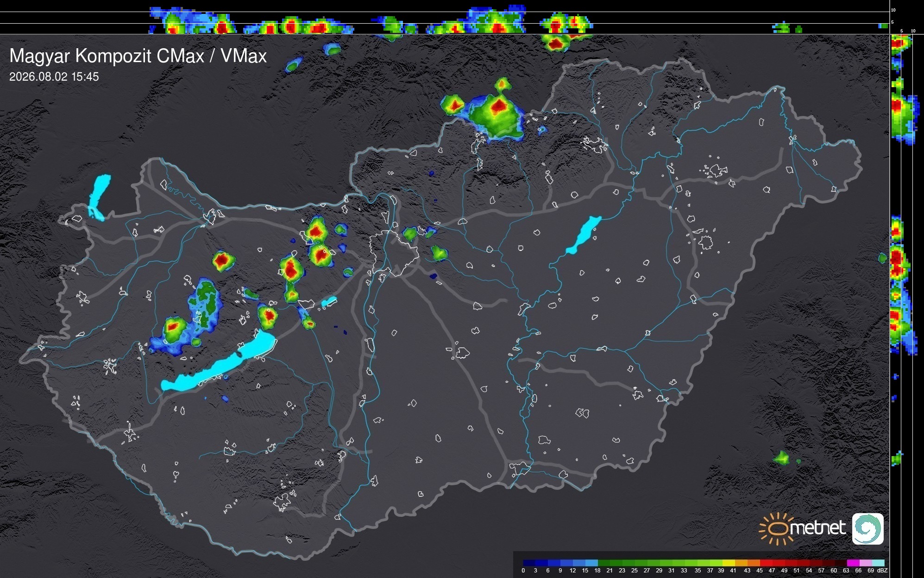Click Lake Tisza in eastern Hungary
Image resolution: width=924 pixels, height=578 pixels.
click(x=584, y=235)
